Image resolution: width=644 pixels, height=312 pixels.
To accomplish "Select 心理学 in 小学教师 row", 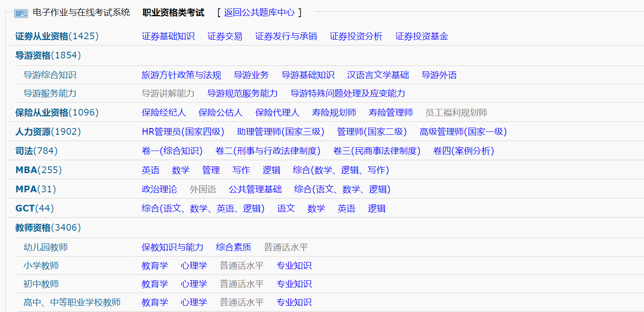I will pyautogui.click(x=194, y=265).
